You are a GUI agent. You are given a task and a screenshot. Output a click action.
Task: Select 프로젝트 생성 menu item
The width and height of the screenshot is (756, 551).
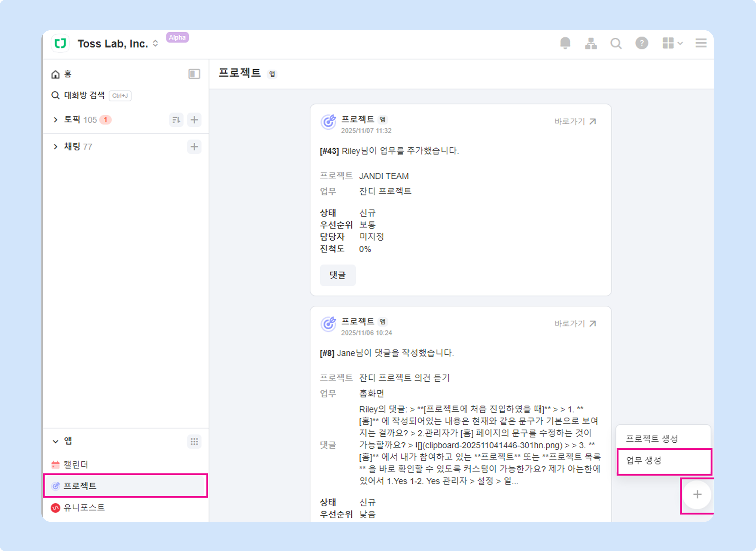652,439
